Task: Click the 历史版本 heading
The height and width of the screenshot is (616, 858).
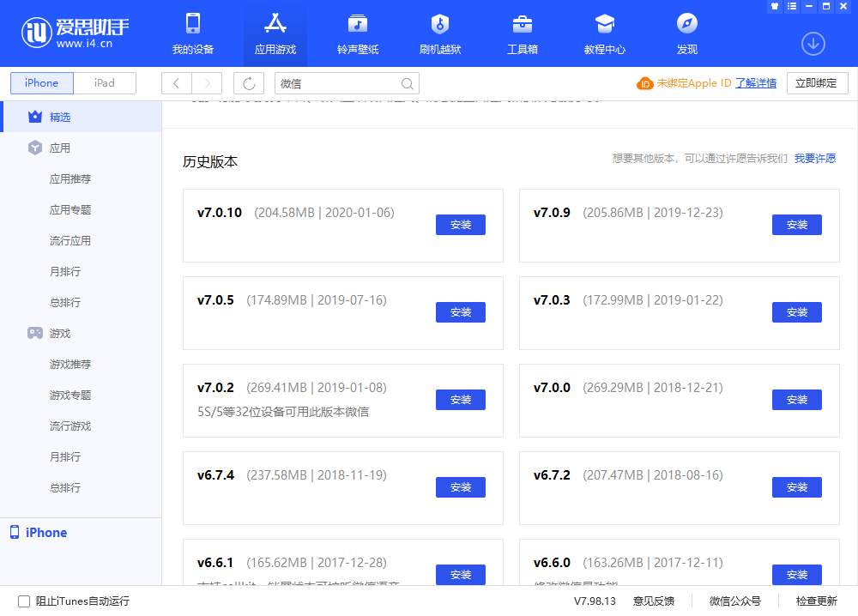Action: [x=210, y=162]
